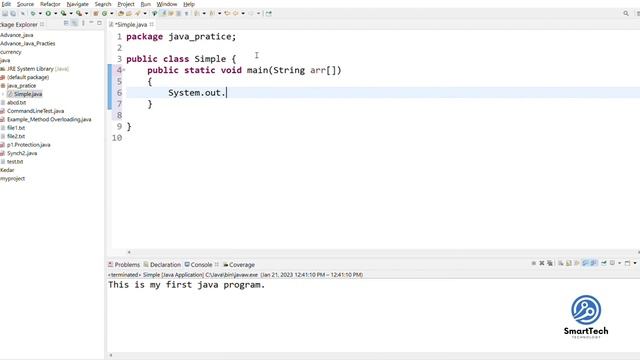
Task: Click the Open Type toolbar icon
Action: 121,13
